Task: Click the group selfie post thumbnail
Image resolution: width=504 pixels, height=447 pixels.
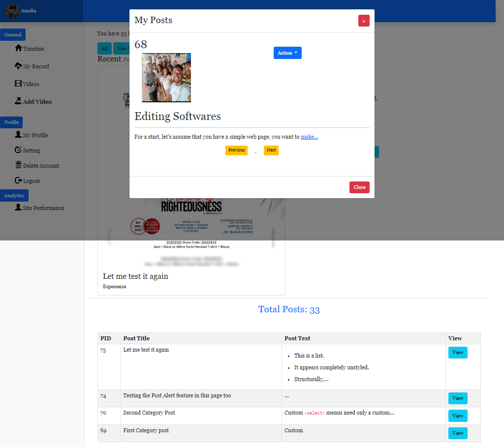Action: (x=166, y=78)
